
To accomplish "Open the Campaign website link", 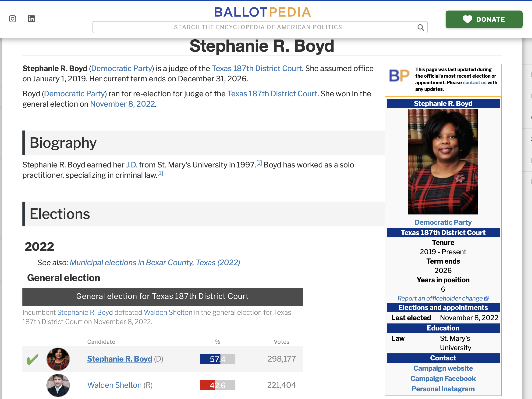I will click(x=443, y=368).
